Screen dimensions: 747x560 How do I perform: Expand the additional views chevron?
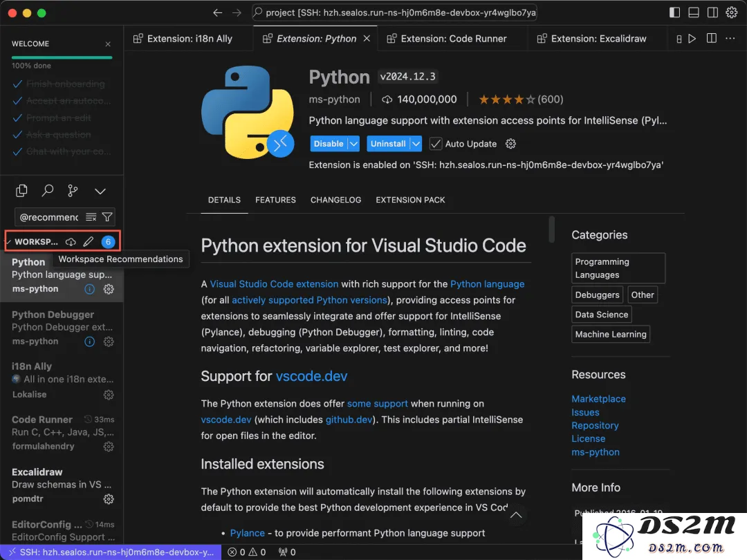[100, 192]
